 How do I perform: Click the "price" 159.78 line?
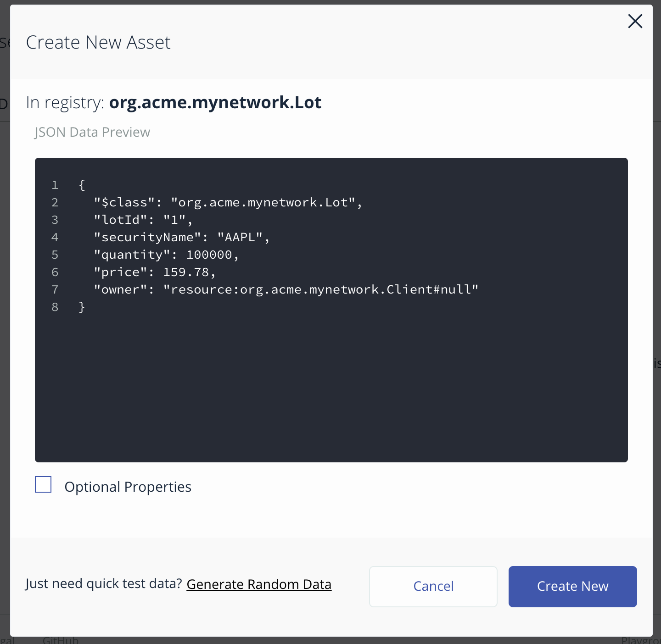click(154, 272)
